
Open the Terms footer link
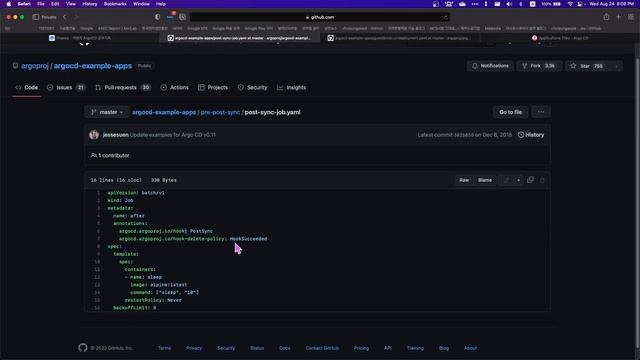164,348
